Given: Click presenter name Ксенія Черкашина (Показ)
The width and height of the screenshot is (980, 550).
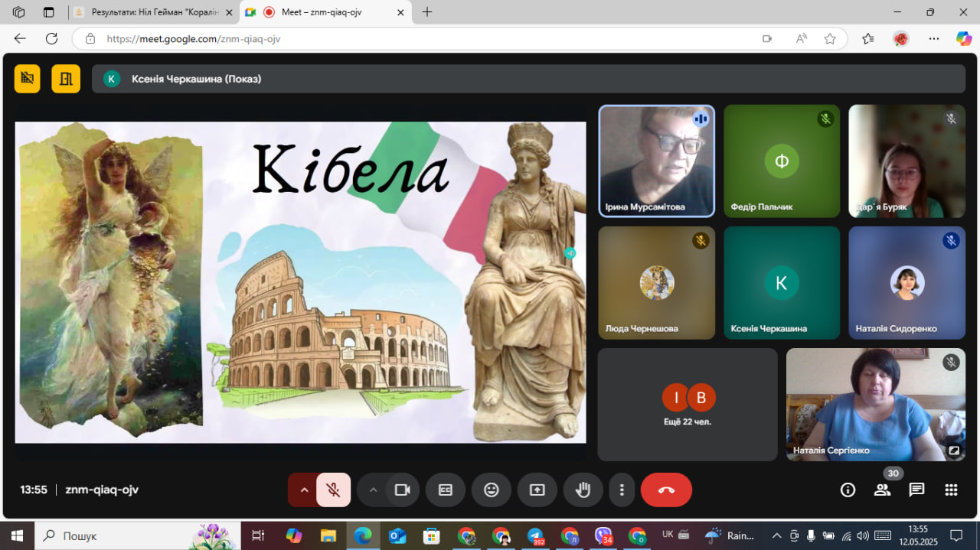Looking at the screenshot, I should pyautogui.click(x=196, y=79).
